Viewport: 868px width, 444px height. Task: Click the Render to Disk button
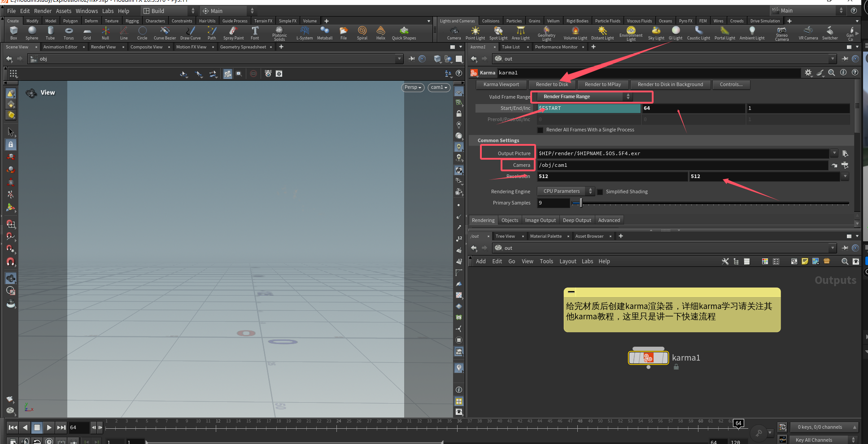tap(552, 84)
